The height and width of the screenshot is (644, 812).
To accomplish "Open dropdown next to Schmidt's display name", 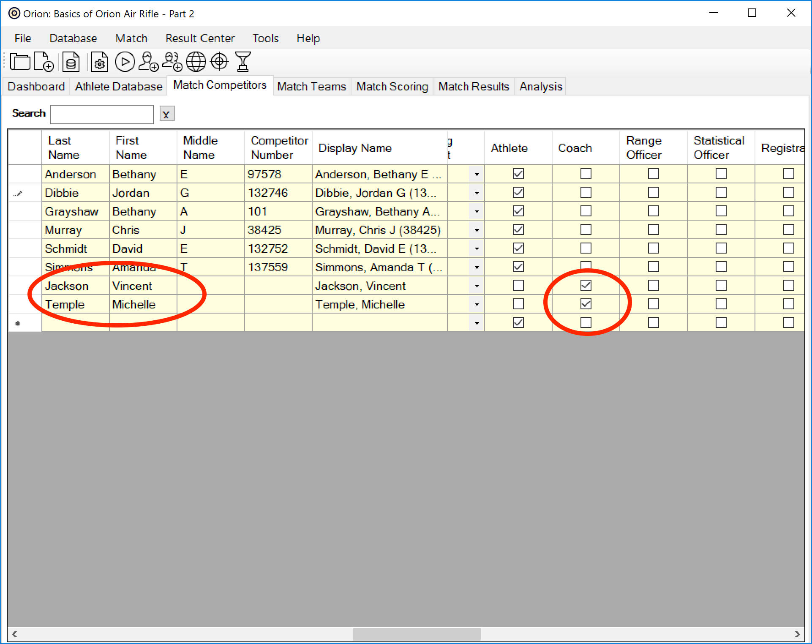I will [477, 248].
